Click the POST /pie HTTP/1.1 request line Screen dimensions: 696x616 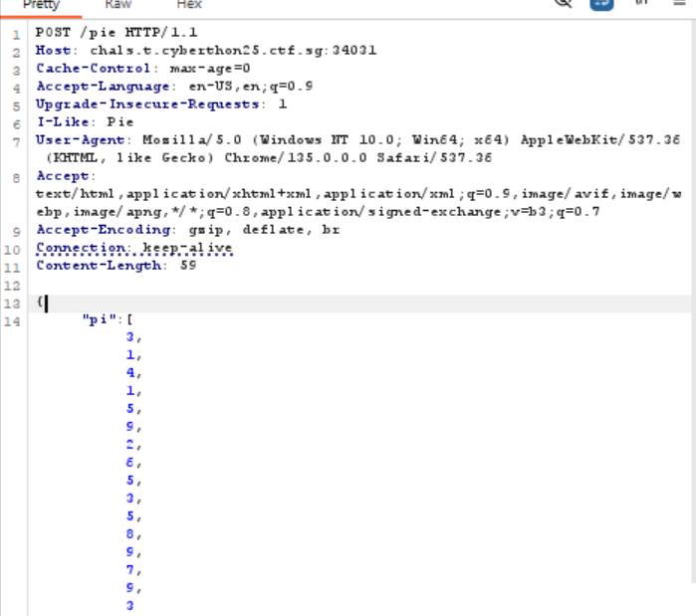point(116,33)
